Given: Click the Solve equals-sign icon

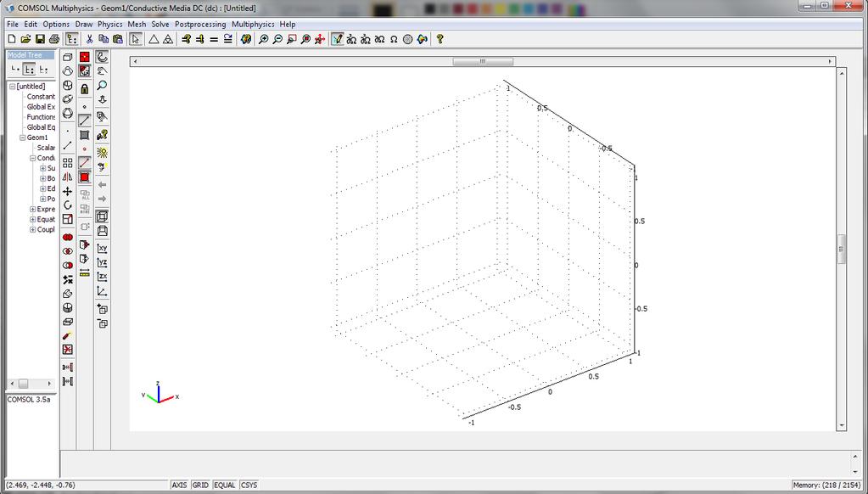Looking at the screenshot, I should [214, 39].
